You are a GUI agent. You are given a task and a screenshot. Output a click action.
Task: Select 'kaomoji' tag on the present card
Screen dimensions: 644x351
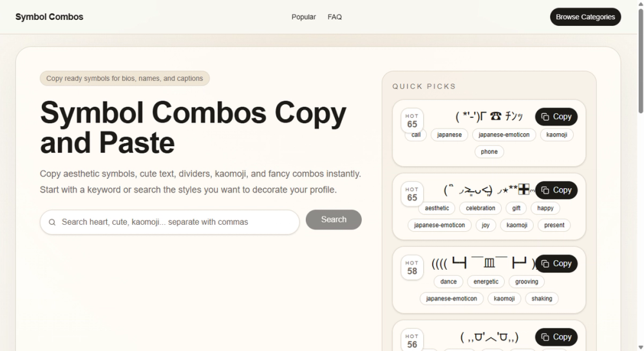tap(516, 225)
